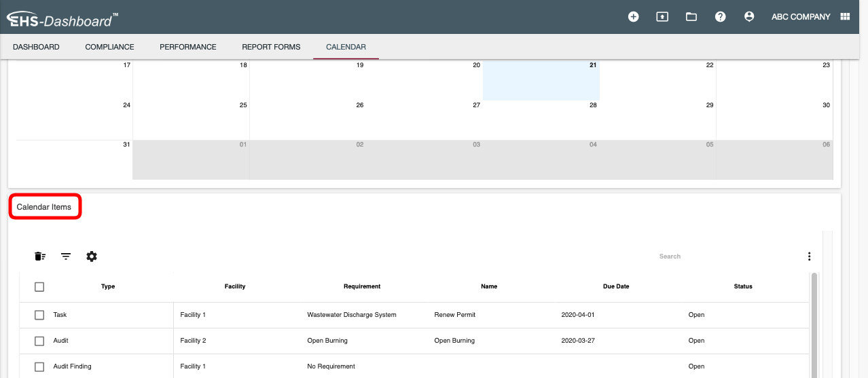Screen dimensions: 868x378
Task: Open the filter list icon
Action: 66,257
